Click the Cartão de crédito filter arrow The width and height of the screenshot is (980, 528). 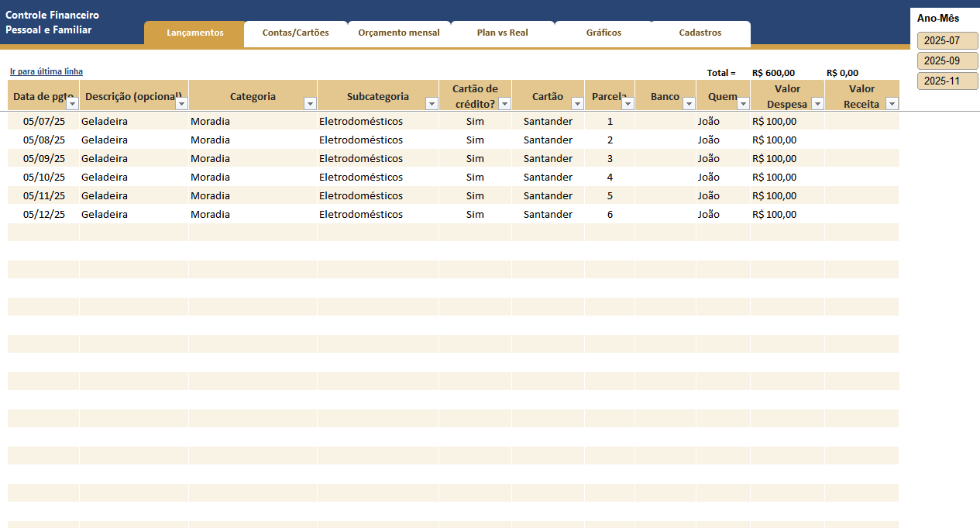coord(504,104)
